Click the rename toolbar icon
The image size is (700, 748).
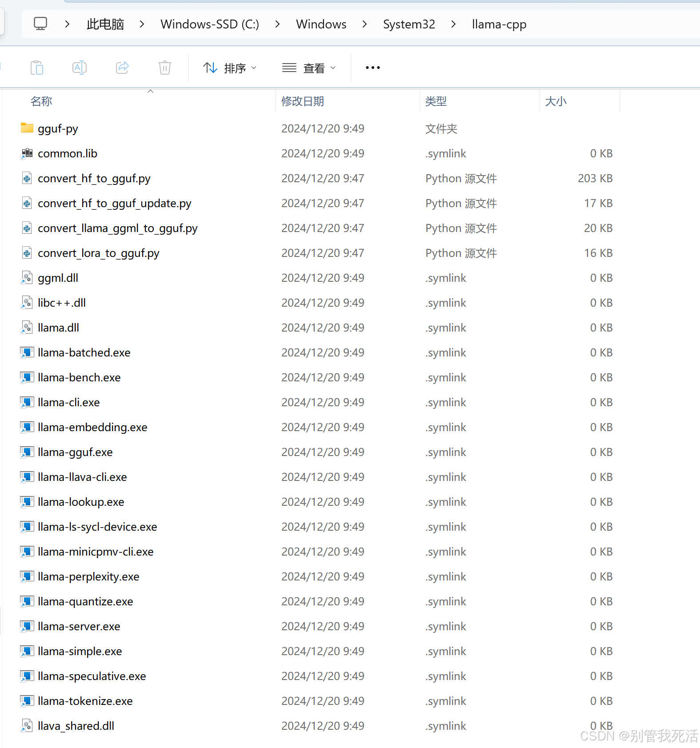80,68
